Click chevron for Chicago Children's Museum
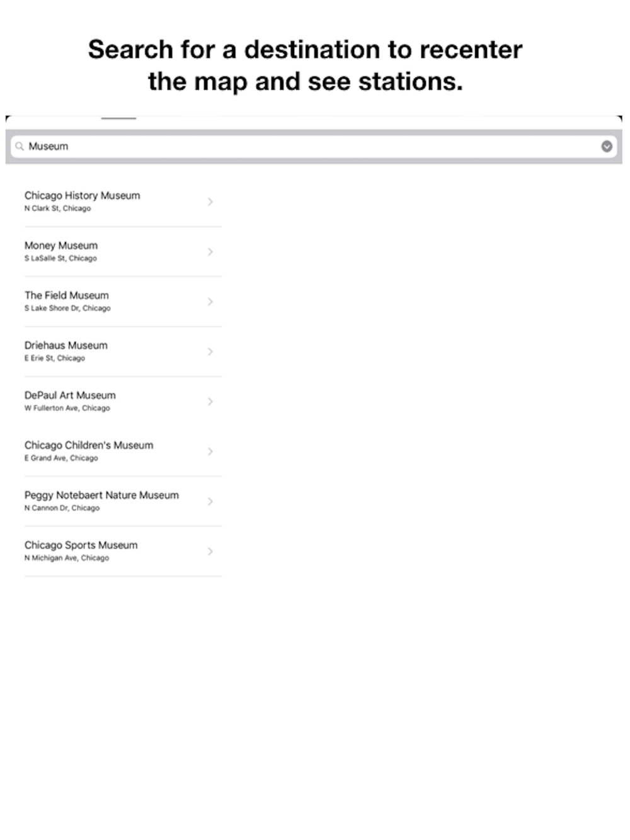The width and height of the screenshot is (630, 840). pos(210,451)
